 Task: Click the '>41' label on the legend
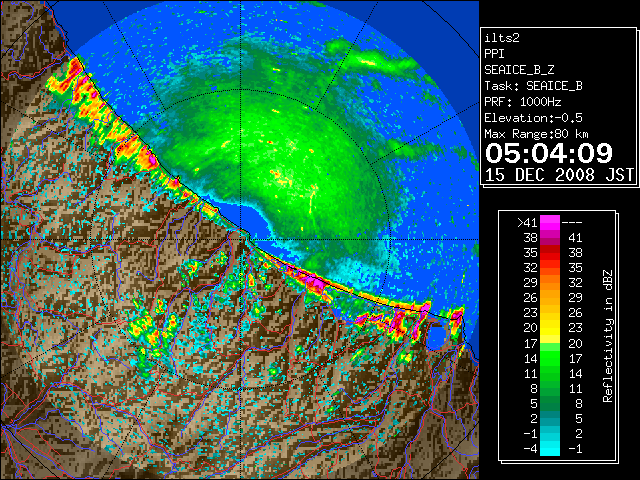click(527, 223)
